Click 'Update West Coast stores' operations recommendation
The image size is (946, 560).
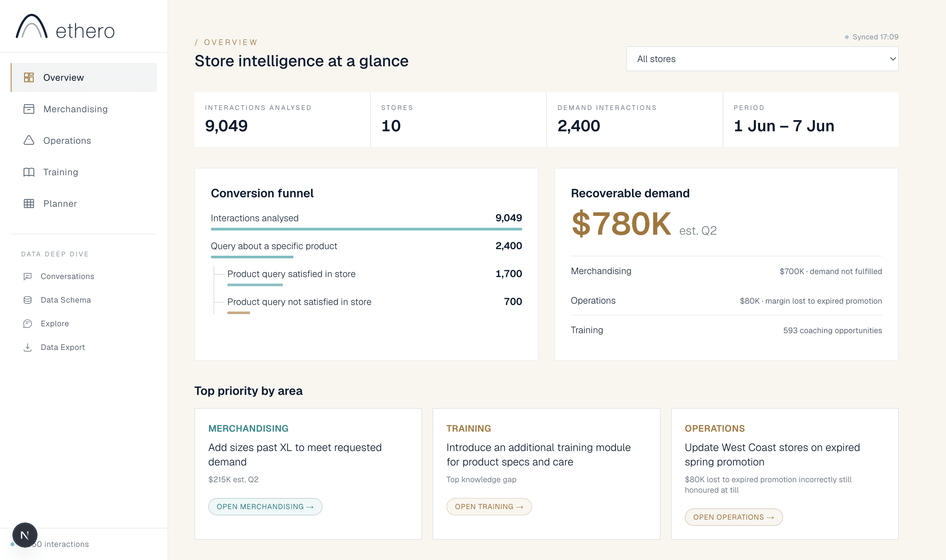772,455
